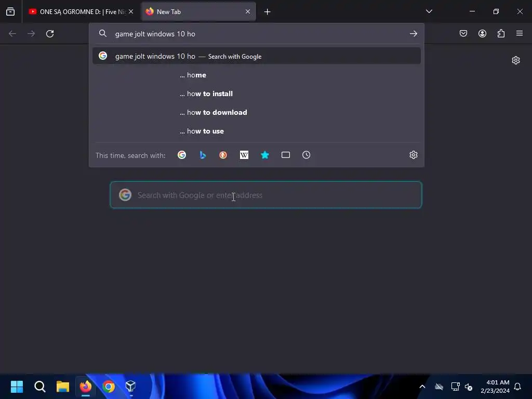Search this time with Google

click(x=182, y=155)
